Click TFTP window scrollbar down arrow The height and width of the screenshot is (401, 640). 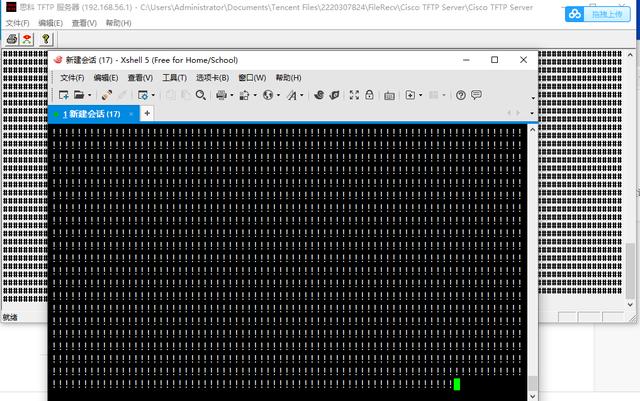630,305
